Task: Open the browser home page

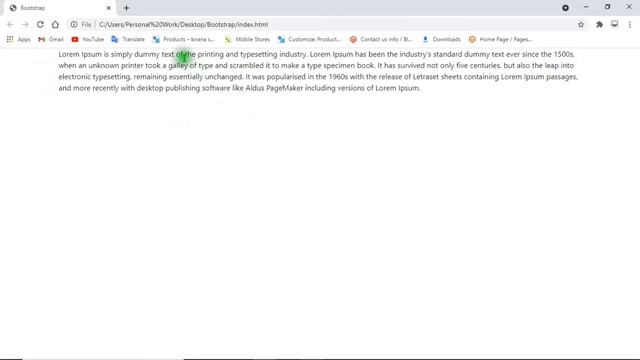Action: tap(55, 24)
